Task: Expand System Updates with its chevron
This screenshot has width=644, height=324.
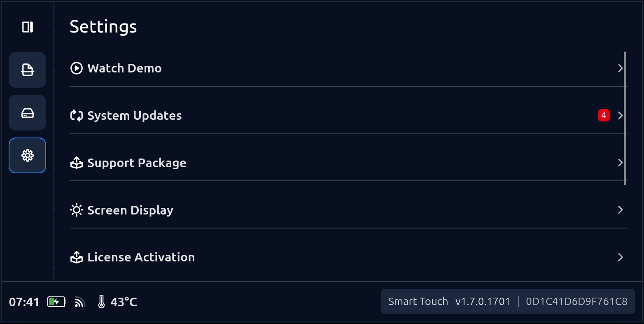Action: (620, 116)
